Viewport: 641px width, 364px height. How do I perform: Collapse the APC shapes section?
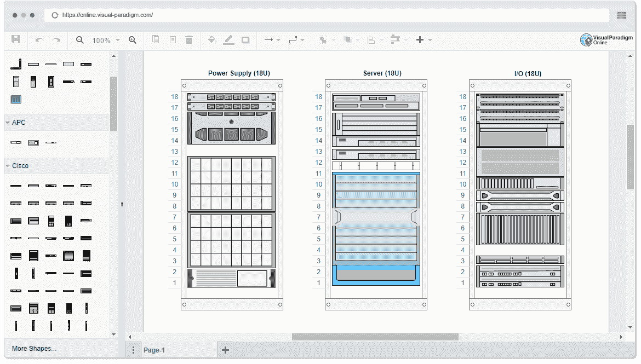click(x=8, y=122)
